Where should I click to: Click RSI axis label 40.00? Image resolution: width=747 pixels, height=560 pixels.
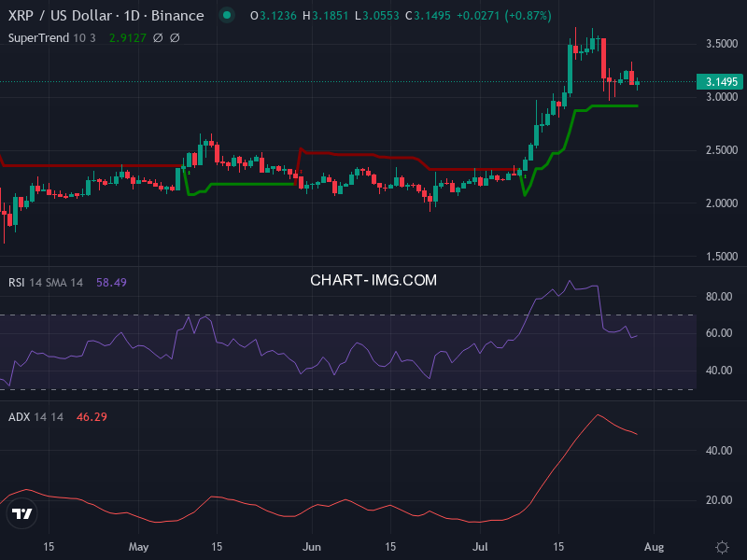coord(719,371)
